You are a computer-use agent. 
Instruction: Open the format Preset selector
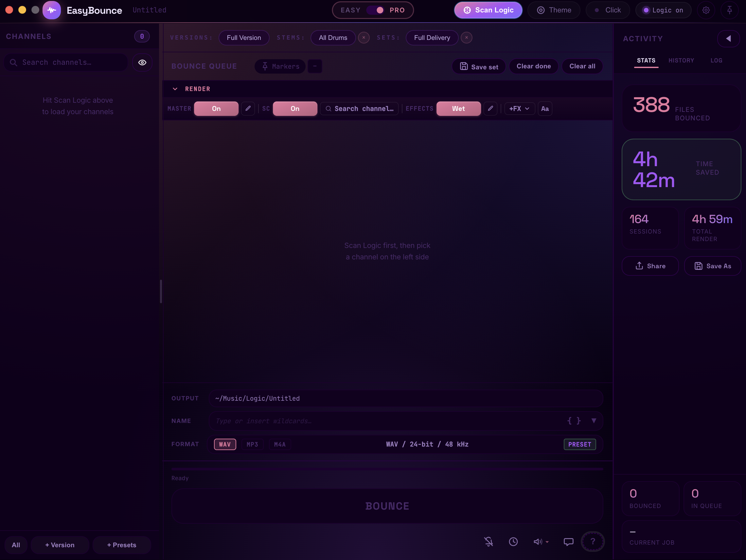pyautogui.click(x=580, y=444)
